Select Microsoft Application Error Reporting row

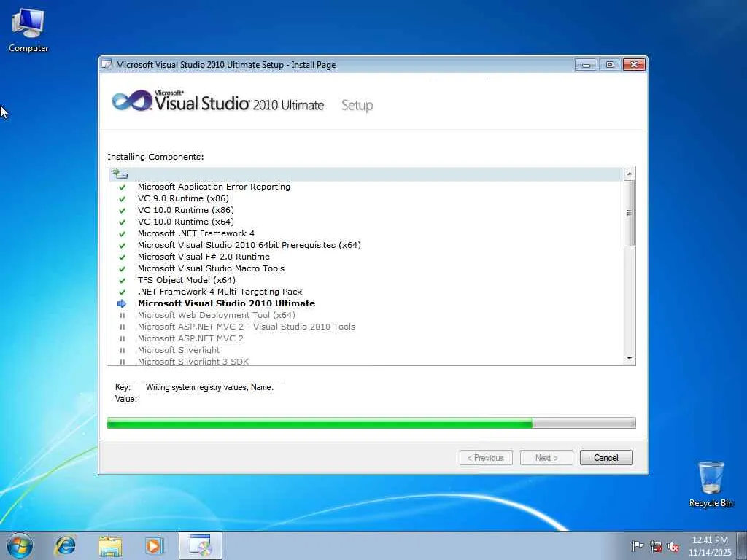point(365,187)
